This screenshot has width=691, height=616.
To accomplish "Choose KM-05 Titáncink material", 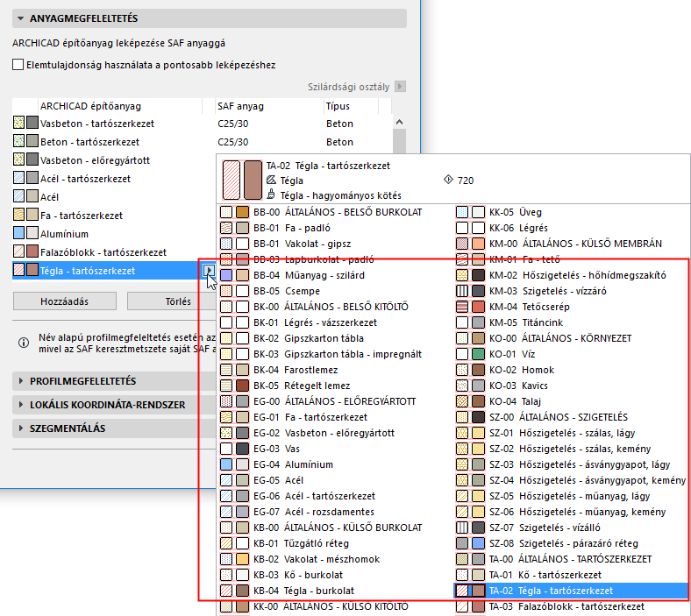I will (572, 322).
